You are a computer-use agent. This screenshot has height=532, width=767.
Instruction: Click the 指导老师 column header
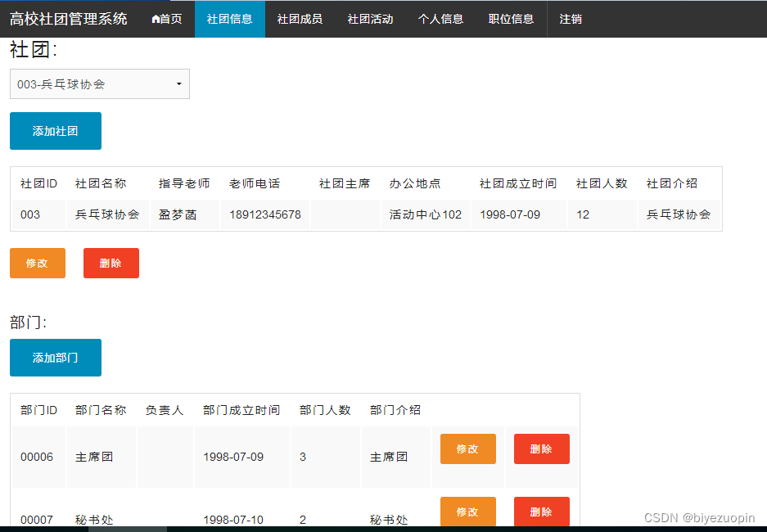[x=184, y=183]
